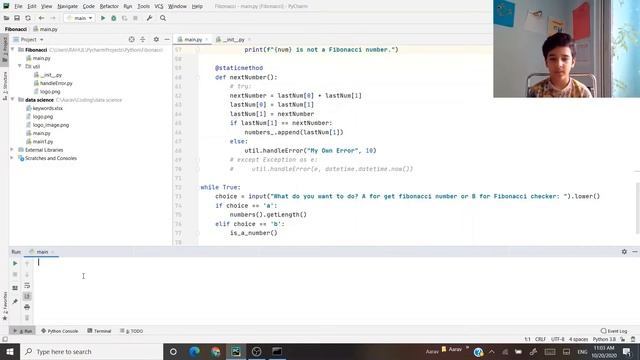Image resolution: width=640 pixels, height=360 pixels.
Task: Toggle the Favorites tool window side tab
Action: pyautogui.click(x=4, y=306)
